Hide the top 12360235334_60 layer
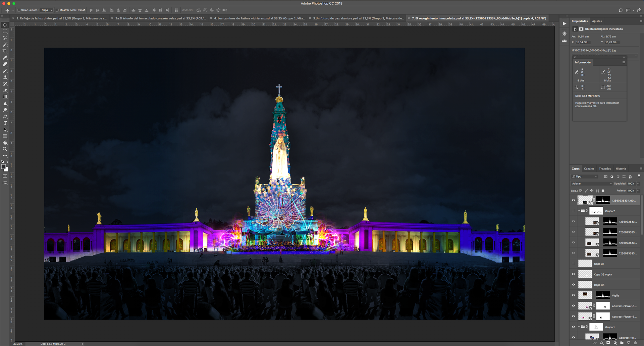Screen dimensions: 644x346 tap(573, 200)
